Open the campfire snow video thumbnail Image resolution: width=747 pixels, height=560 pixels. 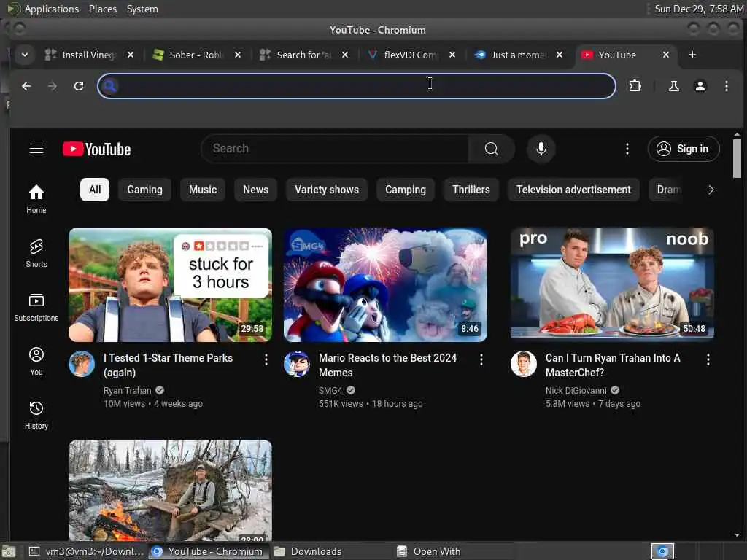tap(170, 490)
